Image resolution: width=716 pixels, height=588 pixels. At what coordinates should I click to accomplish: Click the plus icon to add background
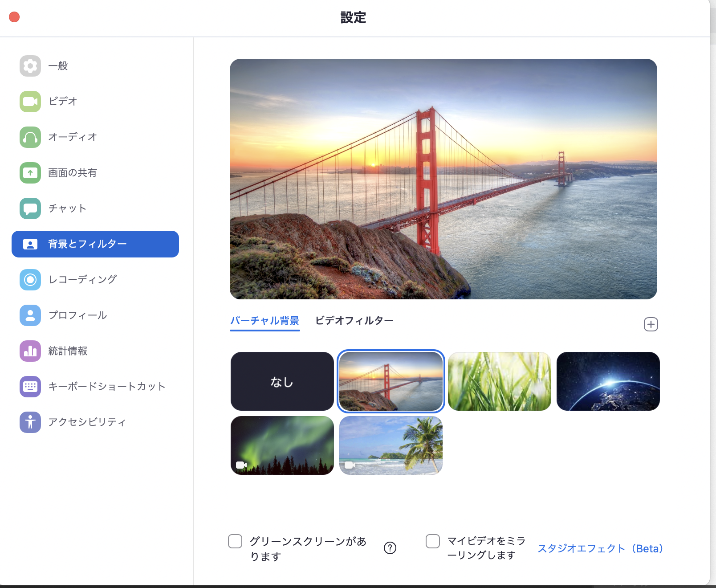[651, 324]
